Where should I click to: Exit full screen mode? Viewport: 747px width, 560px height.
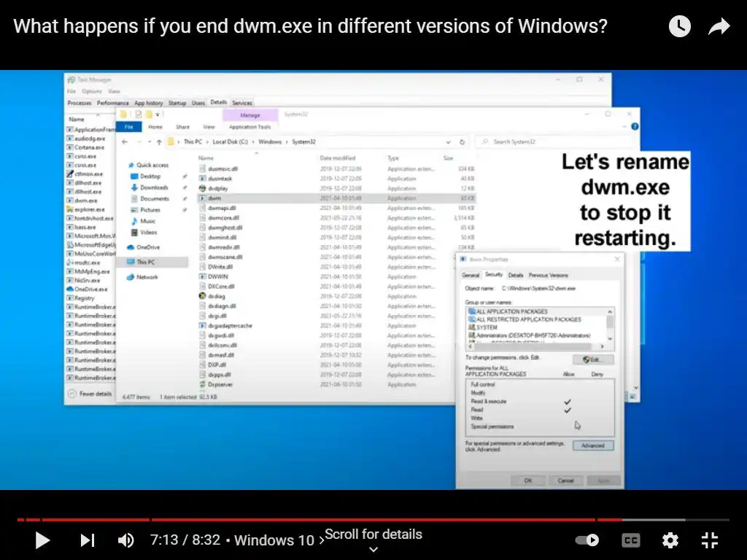tap(710, 540)
